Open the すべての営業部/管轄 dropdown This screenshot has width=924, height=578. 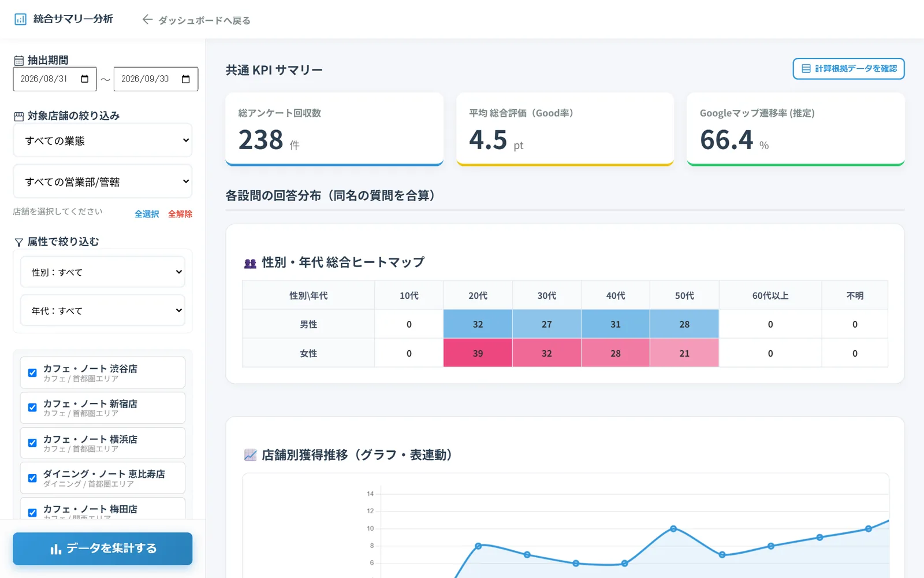pos(103,181)
